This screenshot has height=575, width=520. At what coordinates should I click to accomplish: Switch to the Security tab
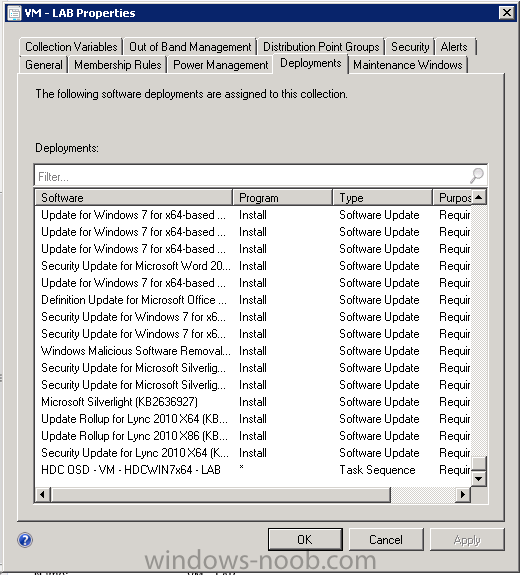pos(410,47)
